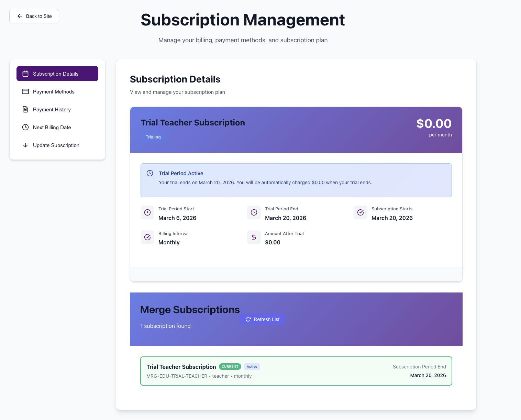Image resolution: width=521 pixels, height=420 pixels.
Task: Click the '1 subscription found' text
Action: (x=165, y=326)
